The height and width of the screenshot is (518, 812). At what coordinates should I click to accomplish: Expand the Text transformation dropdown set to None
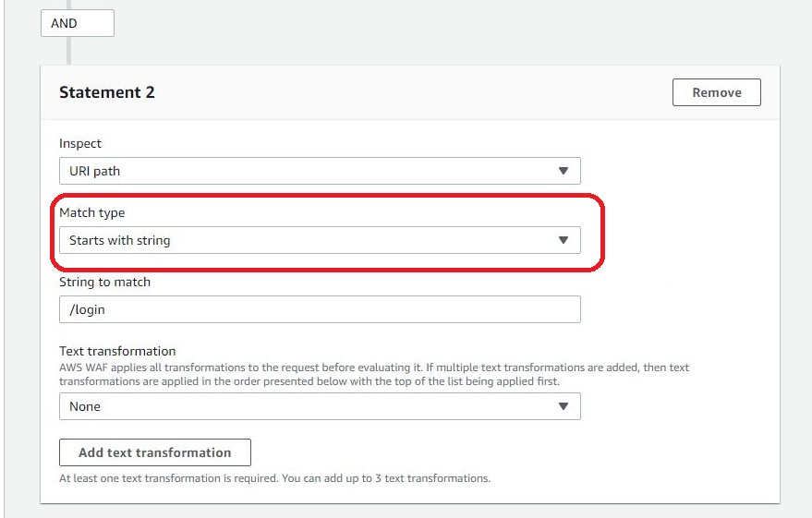pyautogui.click(x=319, y=406)
